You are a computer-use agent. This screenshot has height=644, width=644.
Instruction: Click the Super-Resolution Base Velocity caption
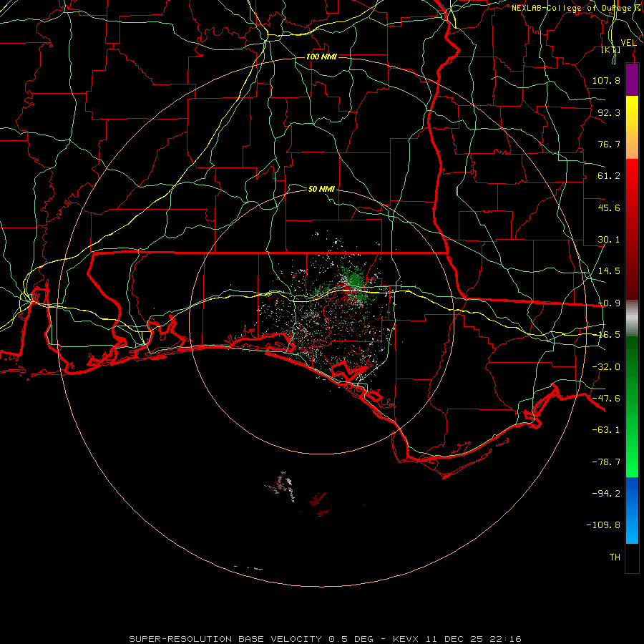326,639
